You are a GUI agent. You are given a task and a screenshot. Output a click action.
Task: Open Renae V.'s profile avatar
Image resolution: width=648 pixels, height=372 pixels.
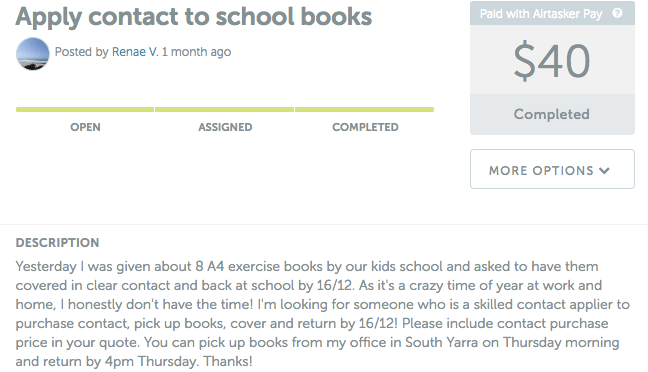(33, 54)
